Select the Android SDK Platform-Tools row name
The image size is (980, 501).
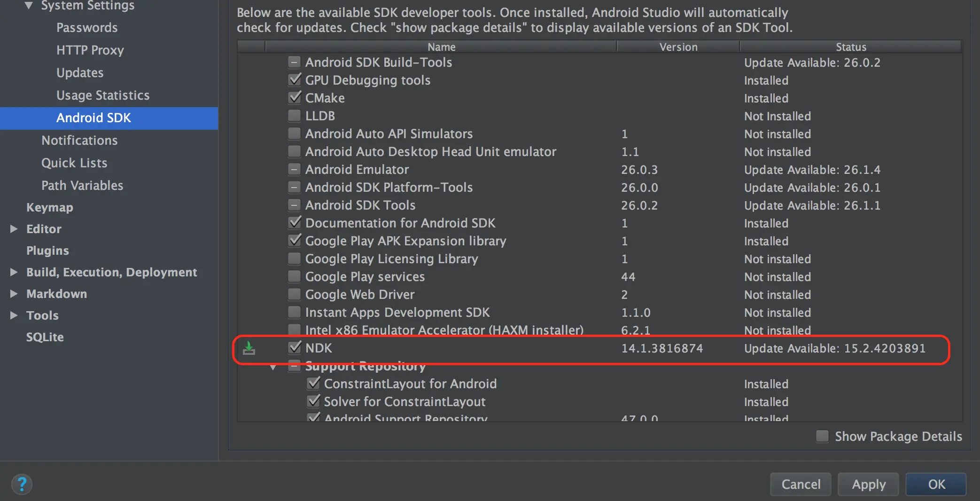click(x=389, y=188)
